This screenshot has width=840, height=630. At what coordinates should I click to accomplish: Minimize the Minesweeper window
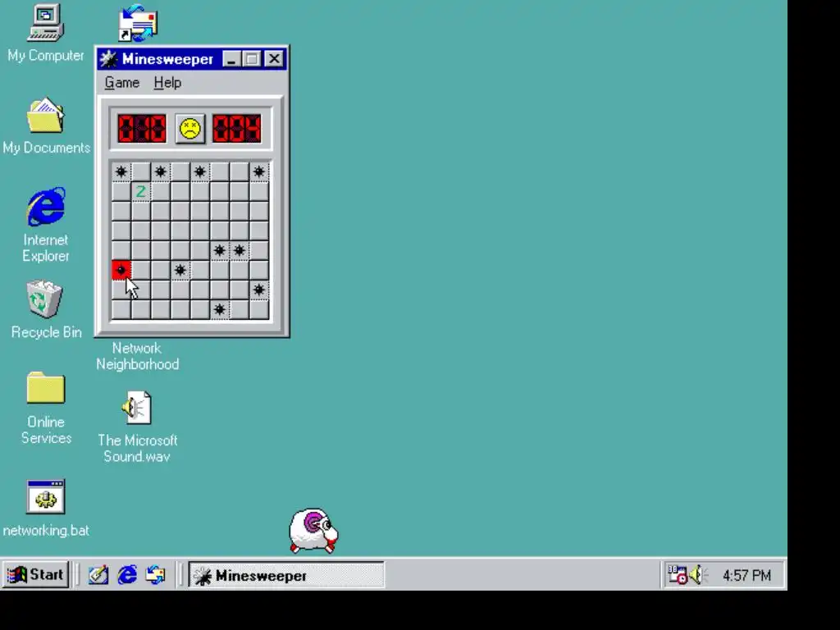point(231,59)
